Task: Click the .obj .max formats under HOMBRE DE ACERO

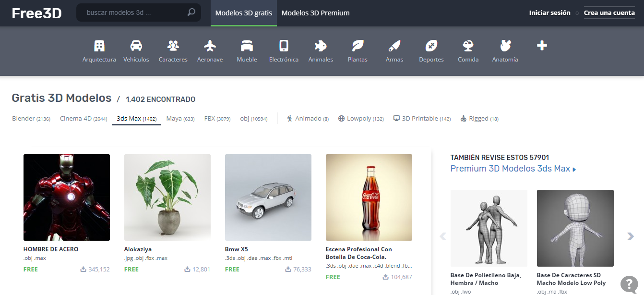Action: click(x=35, y=258)
